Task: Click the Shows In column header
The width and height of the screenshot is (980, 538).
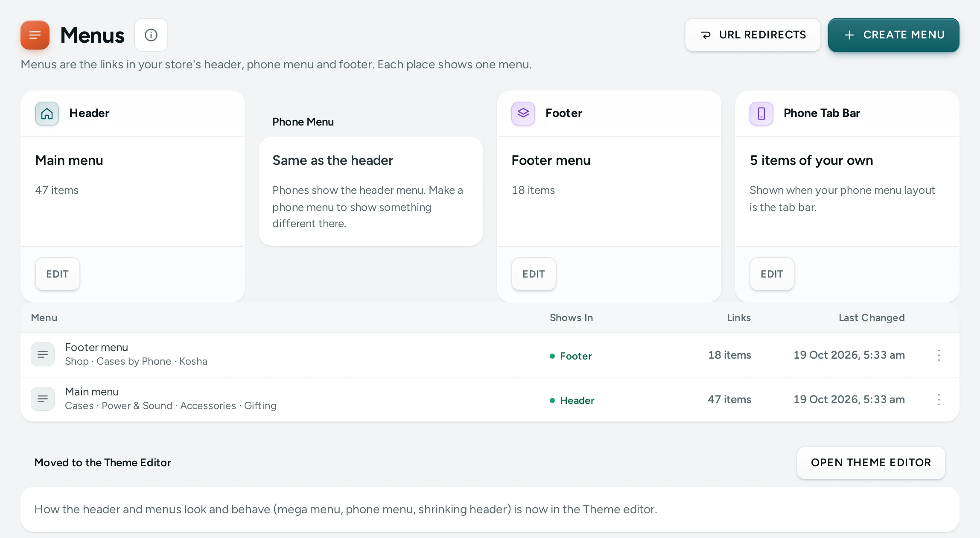Action: [571, 318]
